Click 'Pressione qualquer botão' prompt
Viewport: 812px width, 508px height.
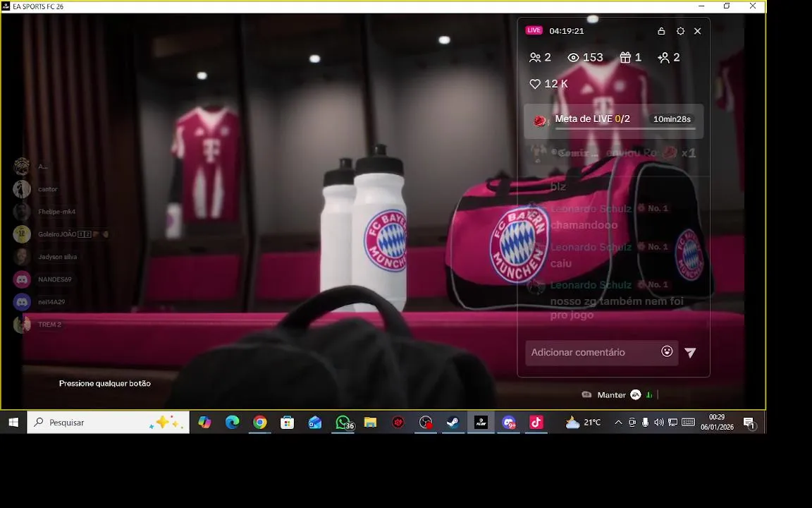pos(104,384)
